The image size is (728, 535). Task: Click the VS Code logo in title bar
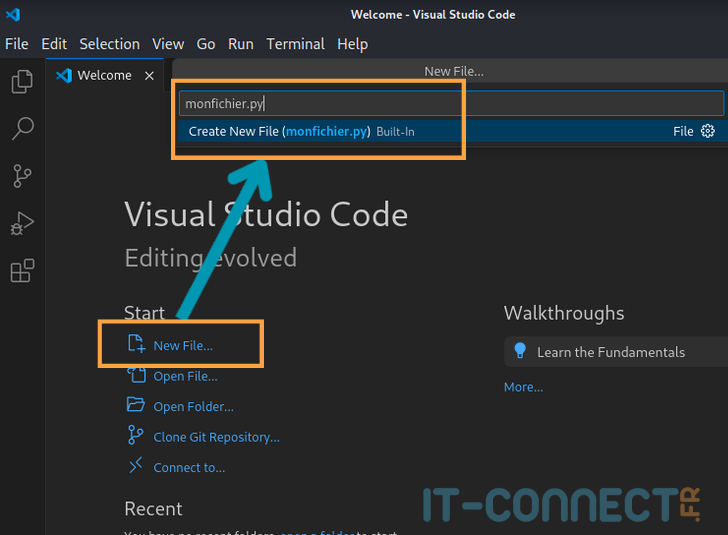tap(13, 15)
